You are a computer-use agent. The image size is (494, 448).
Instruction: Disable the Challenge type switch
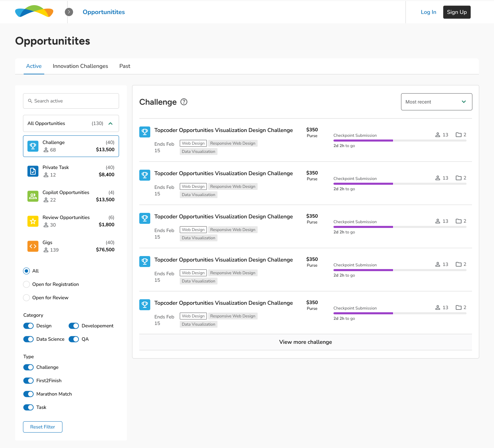point(28,367)
